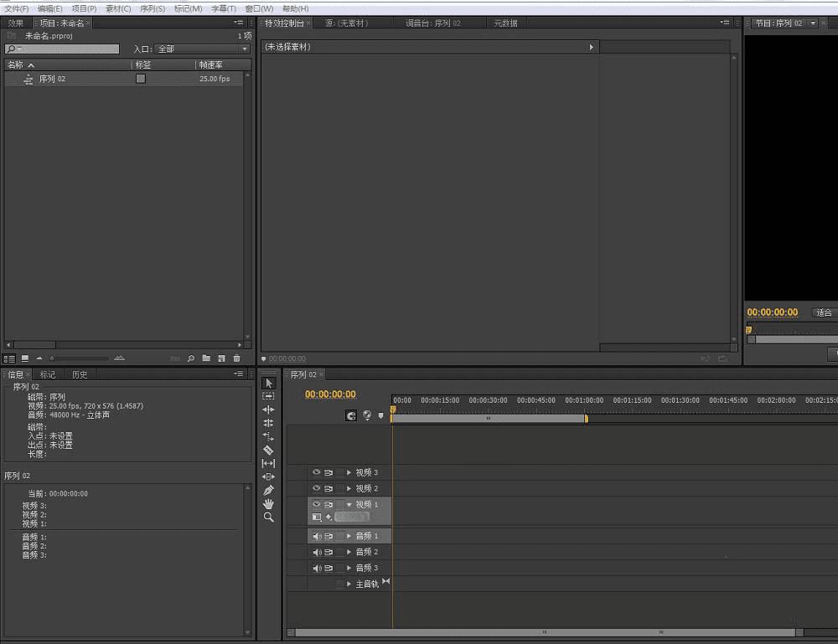The image size is (838, 644).
Task: Select the Hand tool in the toolbox
Action: tap(268, 503)
